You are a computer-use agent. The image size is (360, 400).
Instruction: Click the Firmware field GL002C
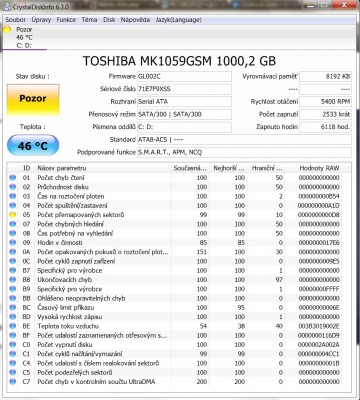pos(184,76)
